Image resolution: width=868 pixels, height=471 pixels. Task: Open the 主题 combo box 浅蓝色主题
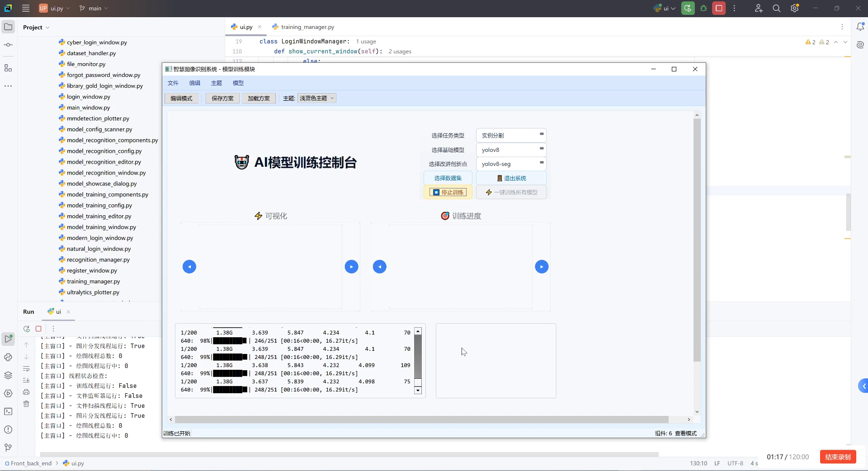(317, 98)
